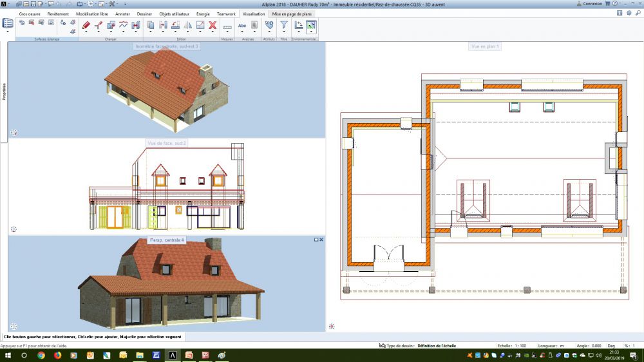Open the shopping cart icon in title bar
Viewport: 644px width, 362px height.
pyautogui.click(x=607, y=3)
